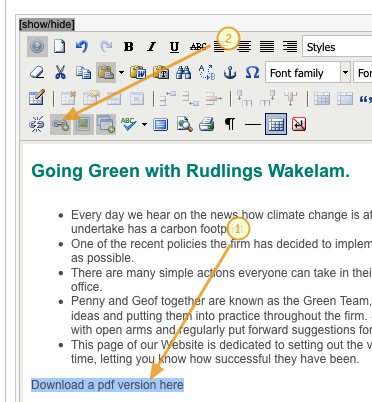
Task: Open Find and Replace
Action: (207, 72)
